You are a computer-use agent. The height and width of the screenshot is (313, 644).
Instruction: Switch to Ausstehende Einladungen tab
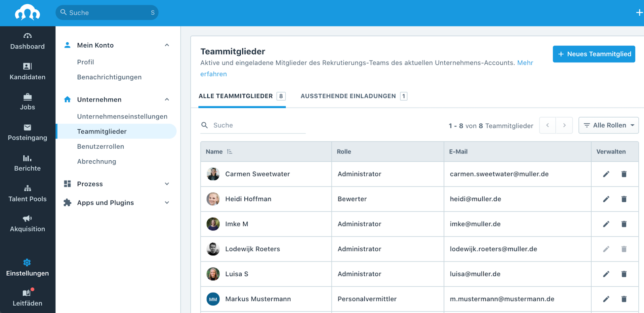(354, 96)
